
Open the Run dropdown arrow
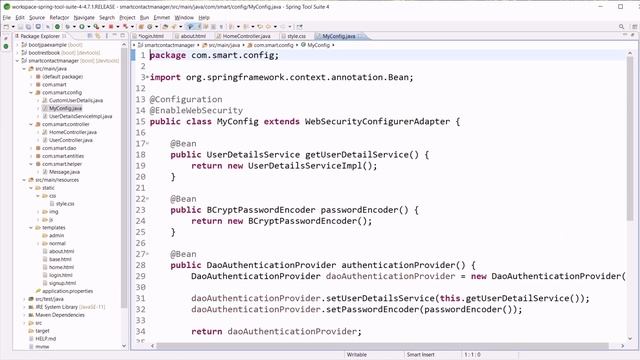(89, 27)
